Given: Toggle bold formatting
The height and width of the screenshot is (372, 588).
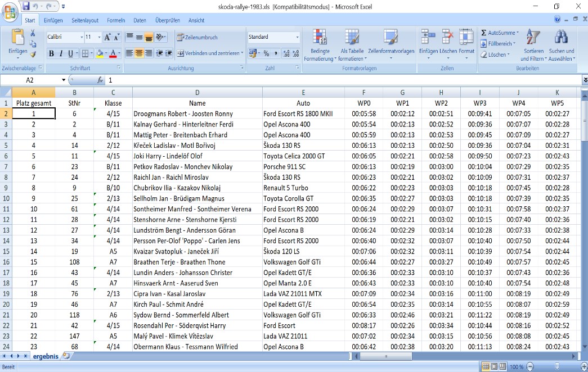Looking at the screenshot, I should (51, 53).
